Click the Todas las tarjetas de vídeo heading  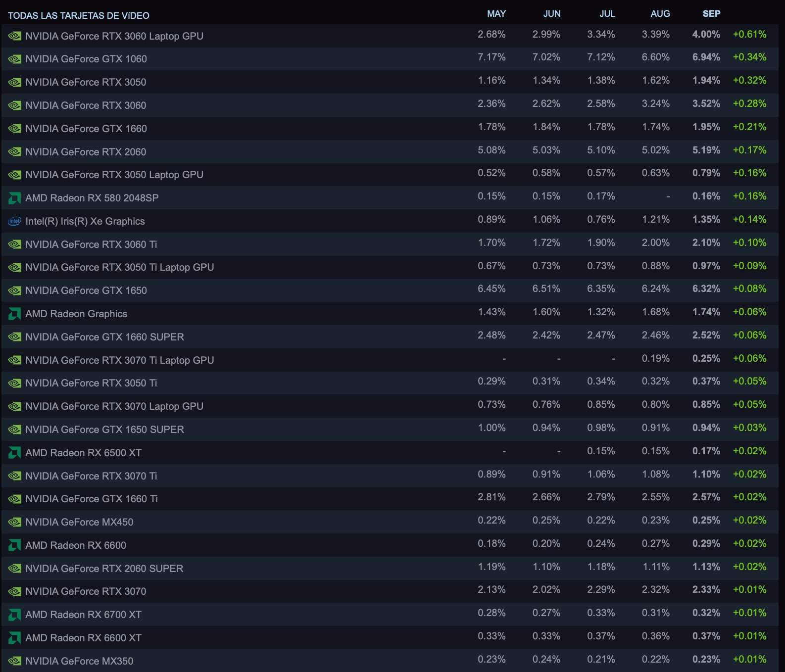pyautogui.click(x=79, y=16)
